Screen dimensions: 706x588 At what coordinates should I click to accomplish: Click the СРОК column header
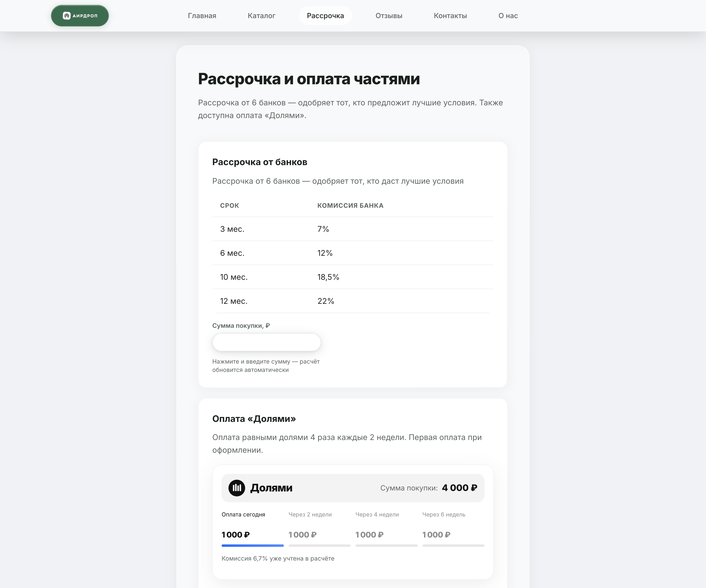click(x=230, y=206)
